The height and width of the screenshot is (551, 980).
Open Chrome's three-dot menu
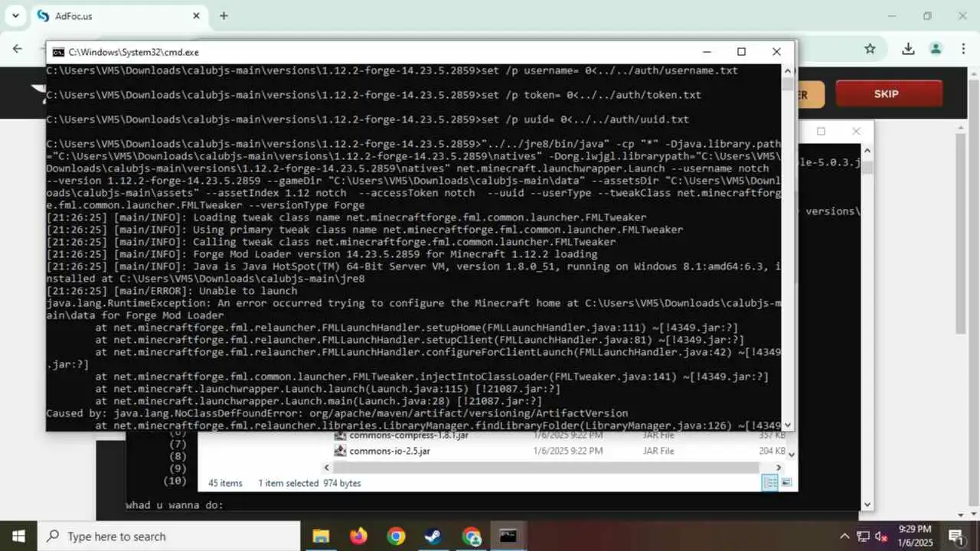pos(963,49)
